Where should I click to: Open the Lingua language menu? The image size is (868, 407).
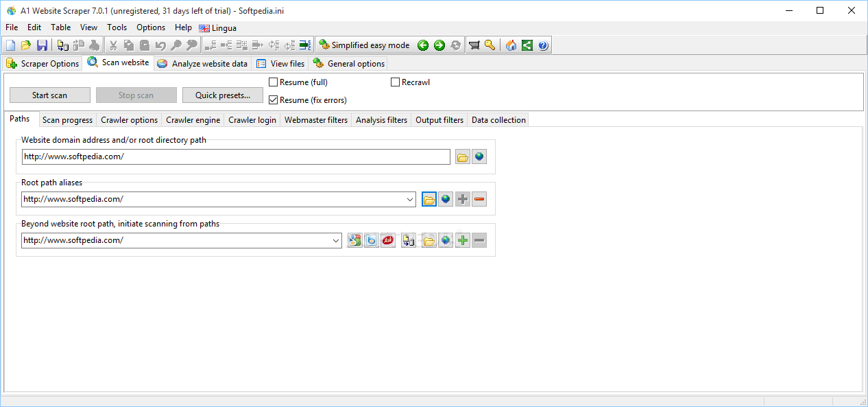(x=218, y=28)
